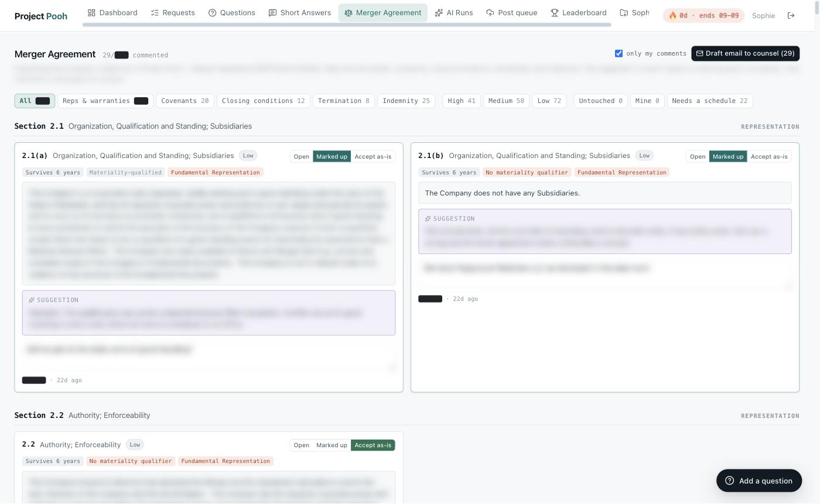Click Low badge on clause 2.1(a)
The image size is (820, 504).
pos(248,156)
